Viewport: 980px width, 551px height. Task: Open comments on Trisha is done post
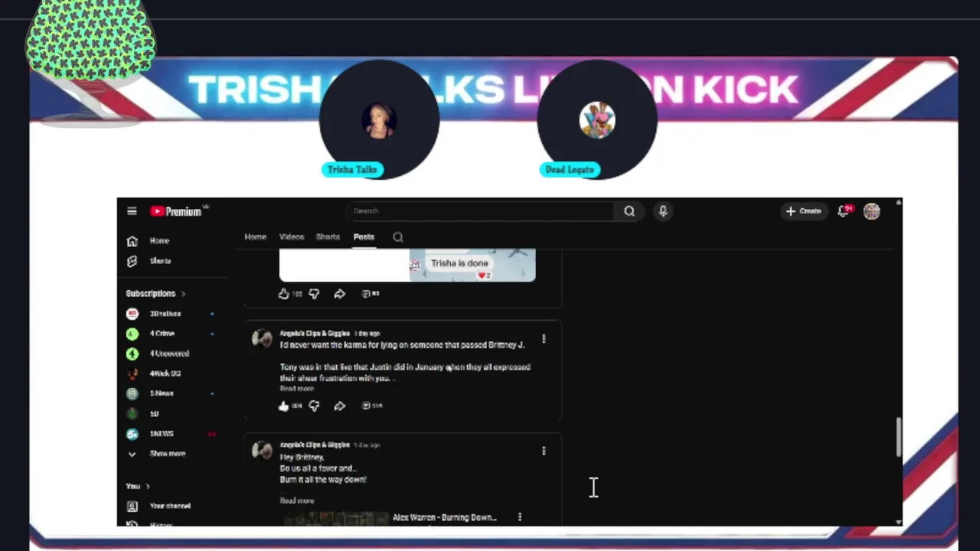coord(371,294)
